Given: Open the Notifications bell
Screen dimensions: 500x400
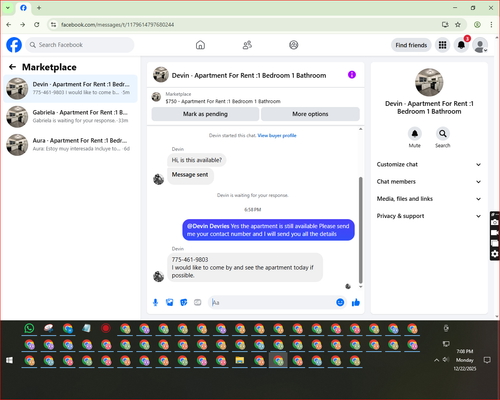Looking at the screenshot, I should coord(461,45).
